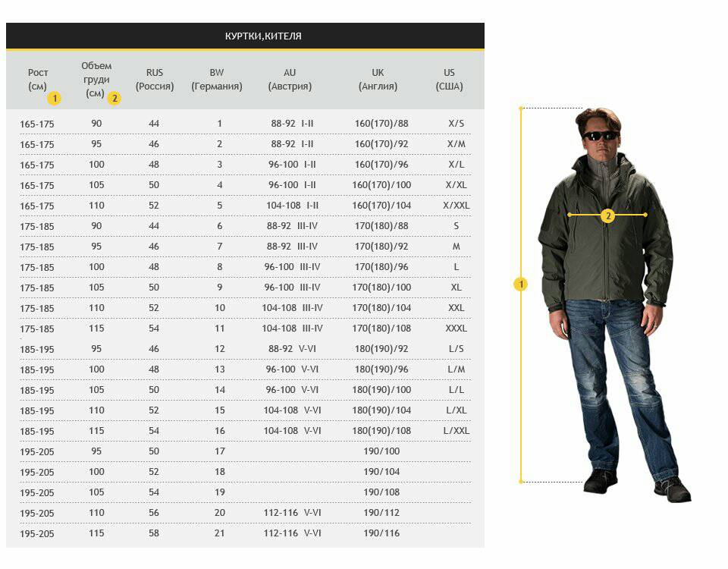Click UK size 180(190)/92
Image resolution: width=728 pixels, height=569 pixels.
[x=381, y=349]
